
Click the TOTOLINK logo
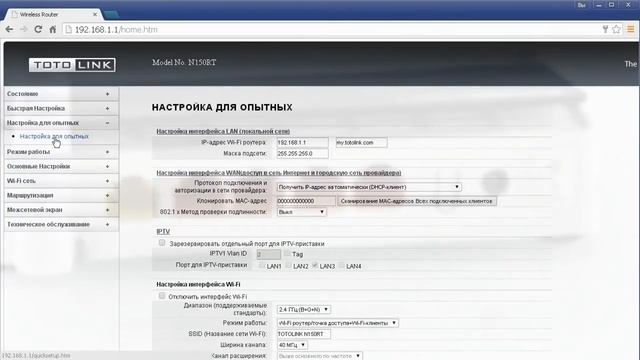coord(72,65)
